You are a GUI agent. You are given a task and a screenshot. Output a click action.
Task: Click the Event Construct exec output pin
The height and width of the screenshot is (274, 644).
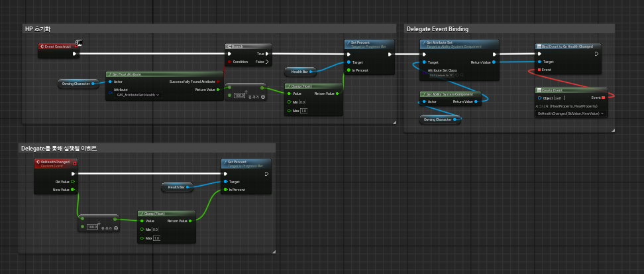pos(74,54)
